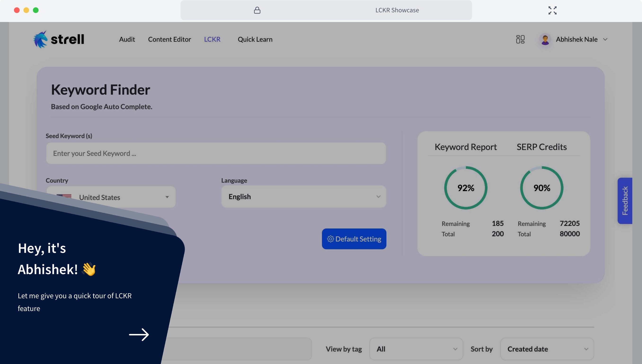642x364 pixels.
Task: Expand the View by tag All dropdown
Action: [x=416, y=349]
